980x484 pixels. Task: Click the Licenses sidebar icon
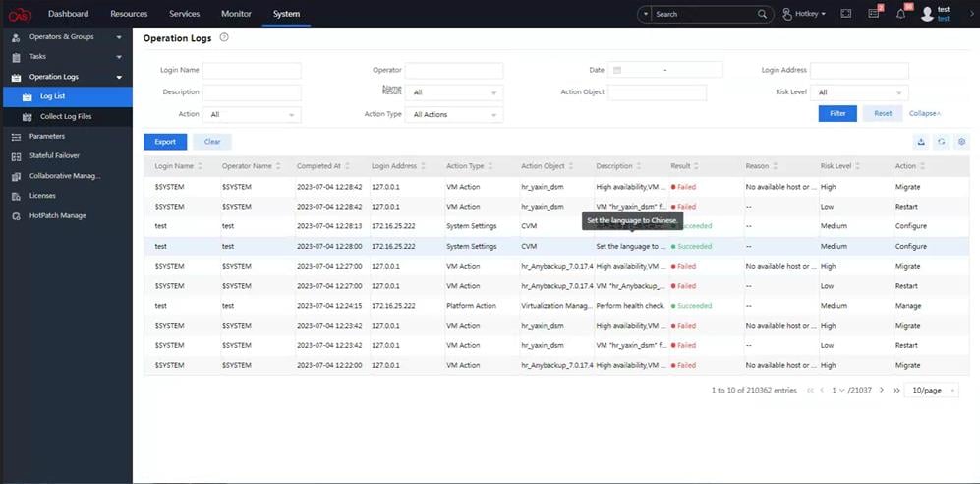coord(17,197)
